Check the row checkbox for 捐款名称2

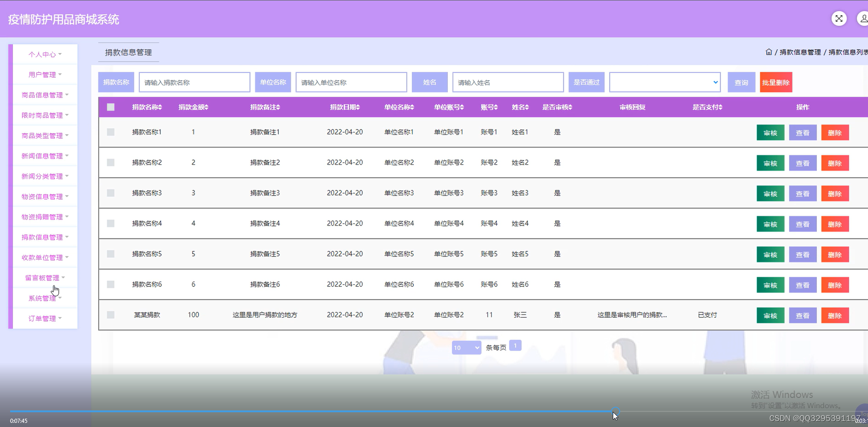111,162
